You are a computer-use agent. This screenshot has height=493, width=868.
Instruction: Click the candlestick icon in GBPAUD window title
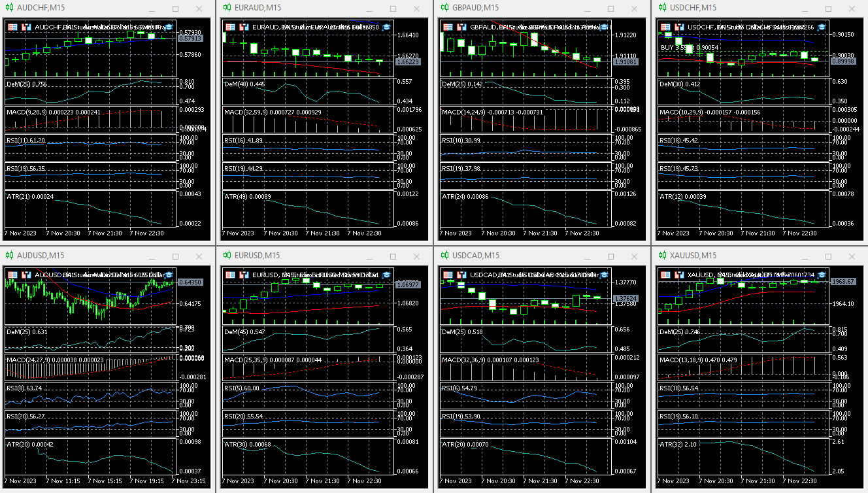pyautogui.click(x=446, y=8)
